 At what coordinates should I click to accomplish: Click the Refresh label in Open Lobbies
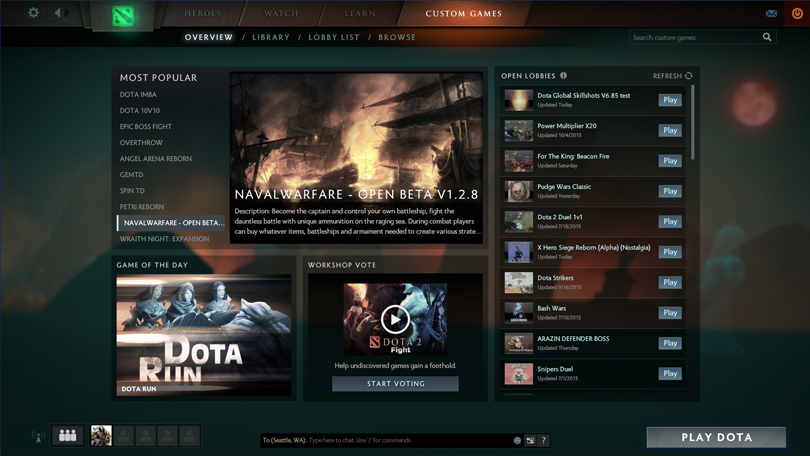point(667,76)
